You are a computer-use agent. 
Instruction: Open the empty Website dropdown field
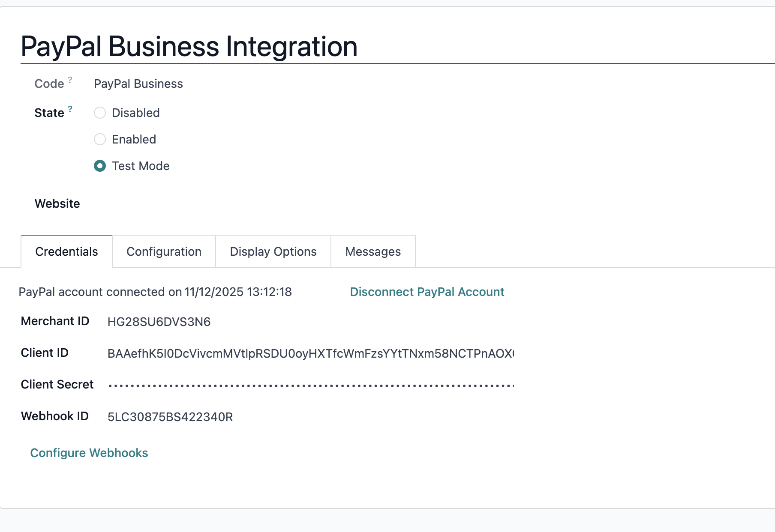[300, 204]
